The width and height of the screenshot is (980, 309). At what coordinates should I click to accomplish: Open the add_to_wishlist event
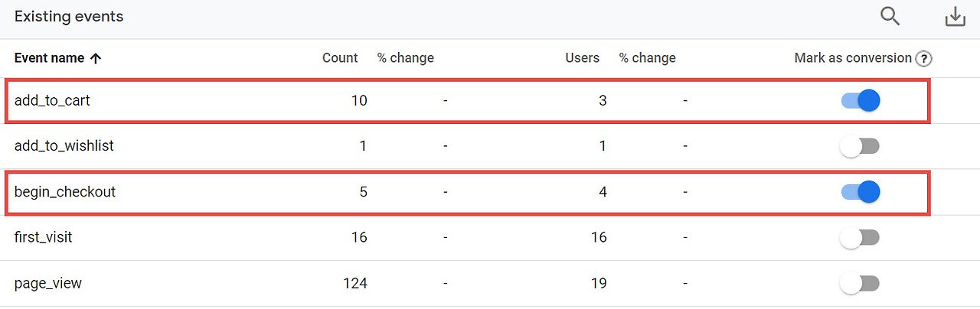click(x=64, y=146)
